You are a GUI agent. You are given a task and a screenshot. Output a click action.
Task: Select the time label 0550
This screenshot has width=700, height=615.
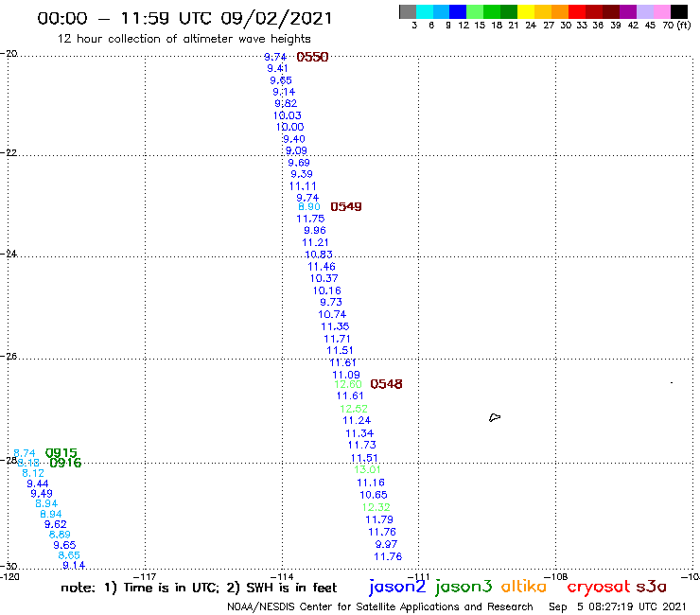point(312,57)
